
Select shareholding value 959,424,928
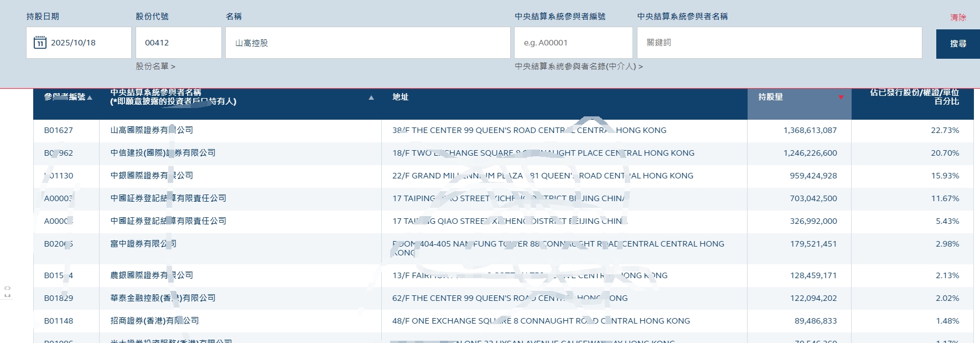(813, 176)
